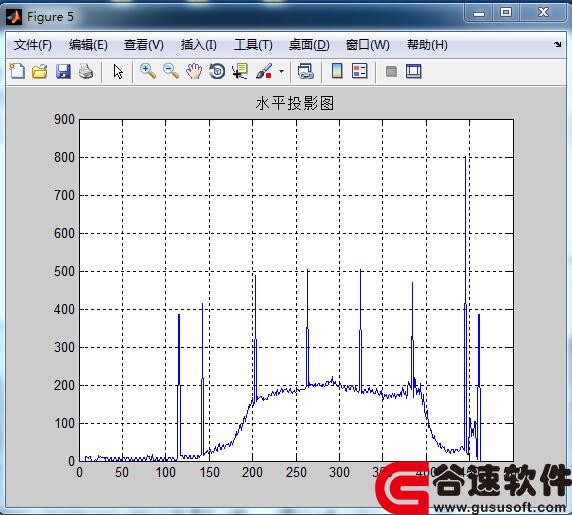
Task: Print the figure with the printer icon
Action: point(86,71)
